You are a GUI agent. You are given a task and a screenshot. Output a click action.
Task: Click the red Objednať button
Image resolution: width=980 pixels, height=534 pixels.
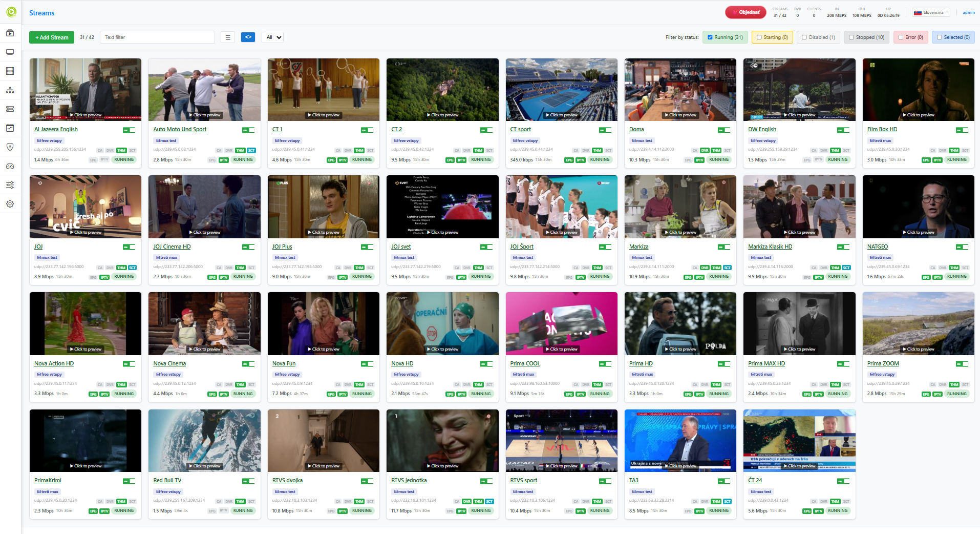click(745, 12)
